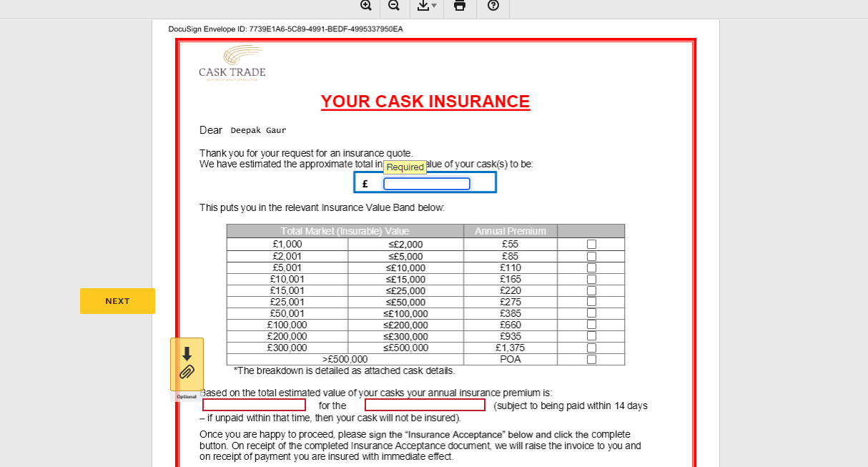Click the Annual Premium column header

(511, 231)
